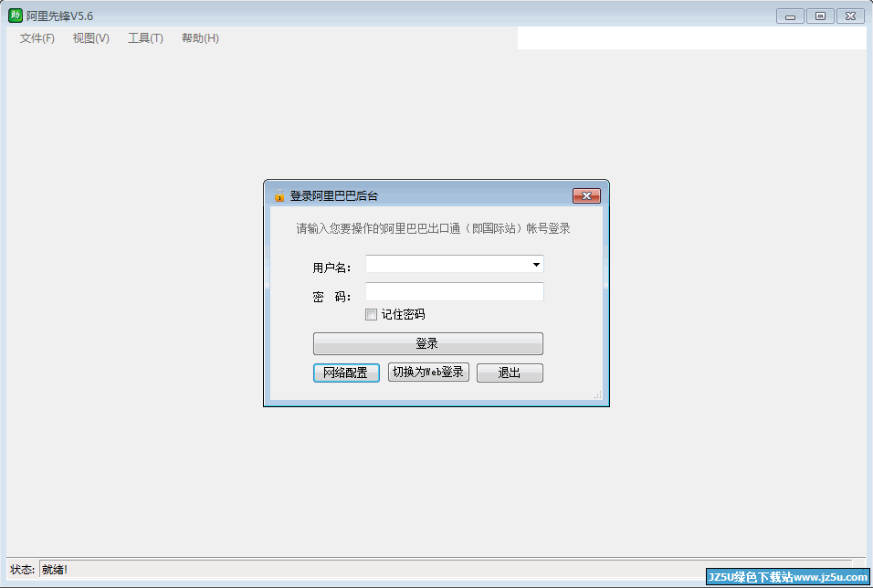The image size is (873, 588).
Task: Minimize the 阿里先锋V5.6 main window
Action: tap(790, 16)
